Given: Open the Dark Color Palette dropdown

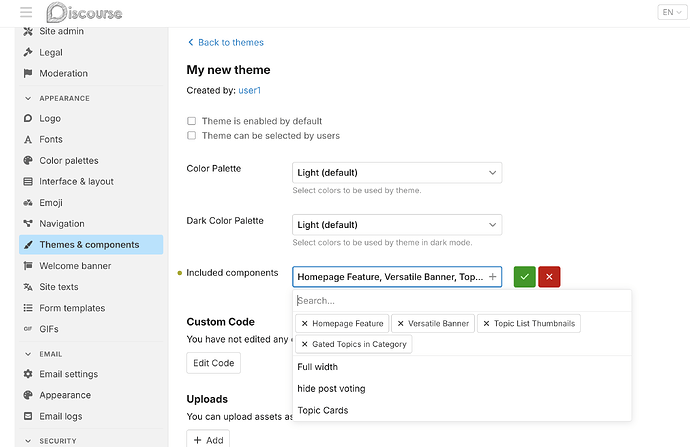Looking at the screenshot, I should (397, 225).
